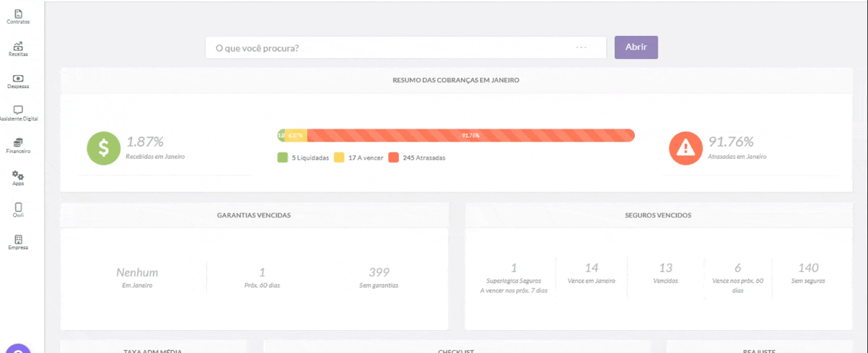
Task: Click the orange warning triangle icon
Action: coord(686,148)
